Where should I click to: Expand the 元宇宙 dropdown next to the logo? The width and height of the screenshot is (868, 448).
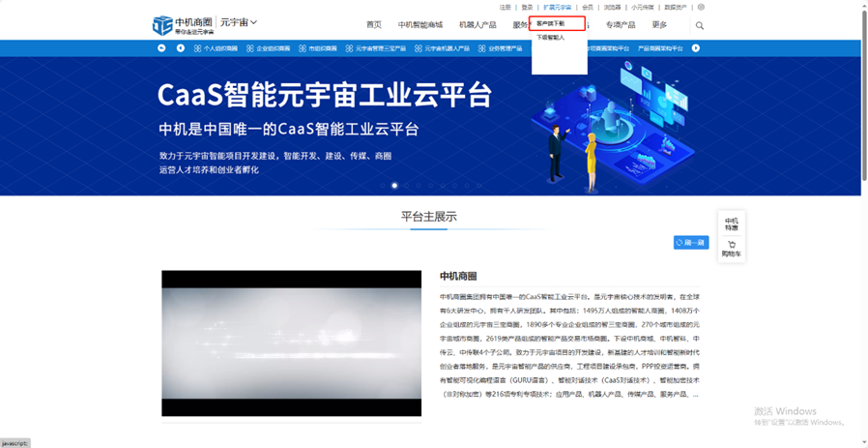point(239,22)
